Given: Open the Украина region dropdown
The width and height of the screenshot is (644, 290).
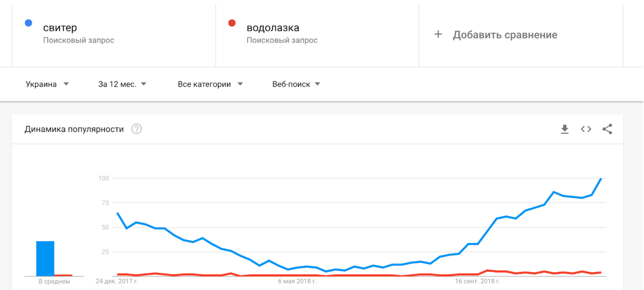Looking at the screenshot, I should pos(47,84).
